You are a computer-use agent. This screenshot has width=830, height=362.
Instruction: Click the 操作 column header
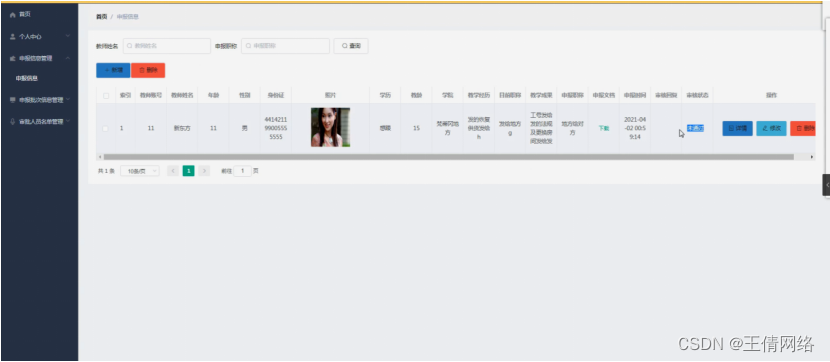pyautogui.click(x=771, y=96)
